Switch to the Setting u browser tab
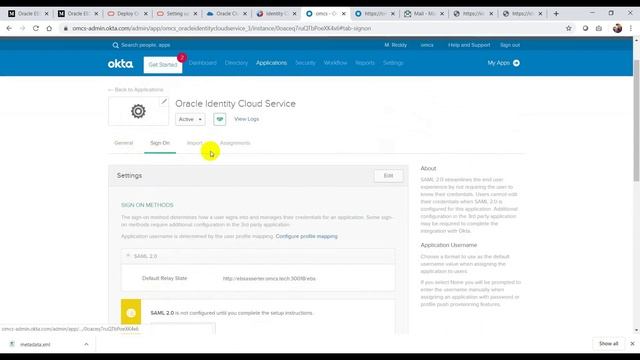This screenshot has height=360, width=640. tap(177, 13)
